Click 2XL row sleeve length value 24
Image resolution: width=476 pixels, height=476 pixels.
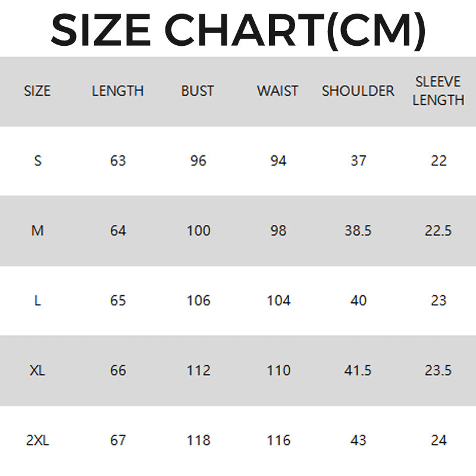click(x=439, y=440)
